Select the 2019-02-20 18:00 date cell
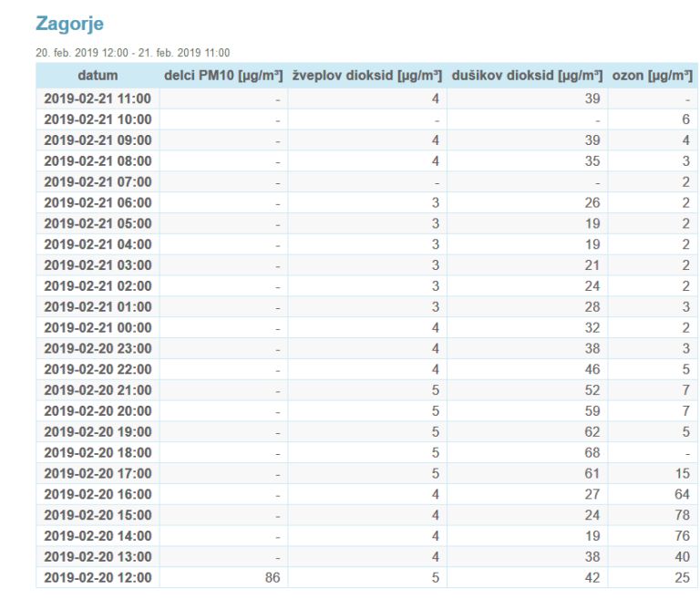The image size is (700, 599). coord(98,452)
